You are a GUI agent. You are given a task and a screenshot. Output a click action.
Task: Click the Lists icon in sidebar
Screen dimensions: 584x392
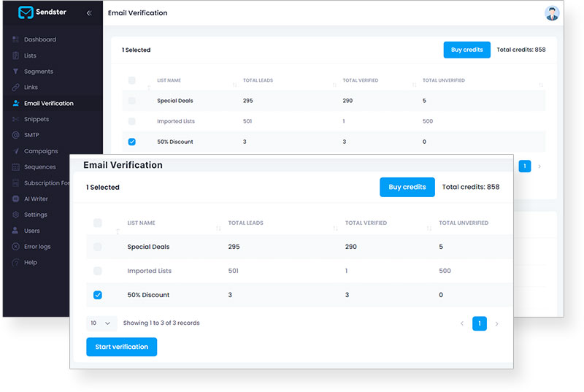click(x=15, y=55)
